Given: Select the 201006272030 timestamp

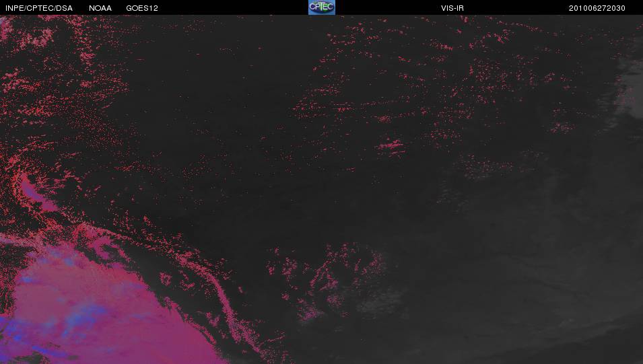Looking at the screenshot, I should 597,8.
